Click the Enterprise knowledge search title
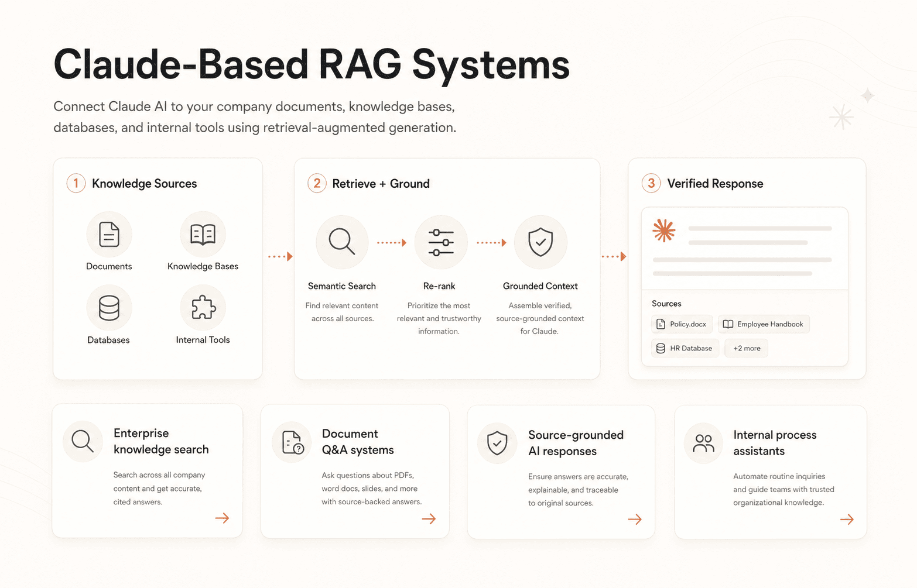This screenshot has height=588, width=917. (161, 441)
